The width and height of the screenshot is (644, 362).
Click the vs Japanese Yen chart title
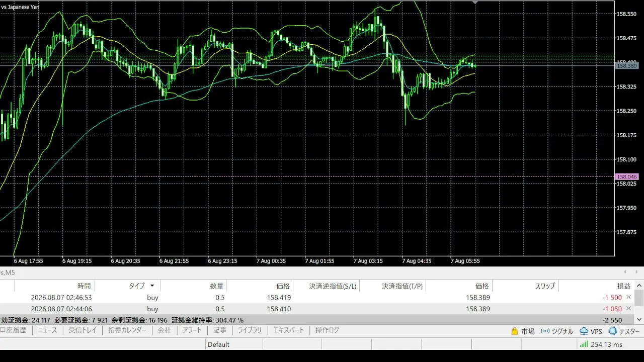(x=21, y=7)
